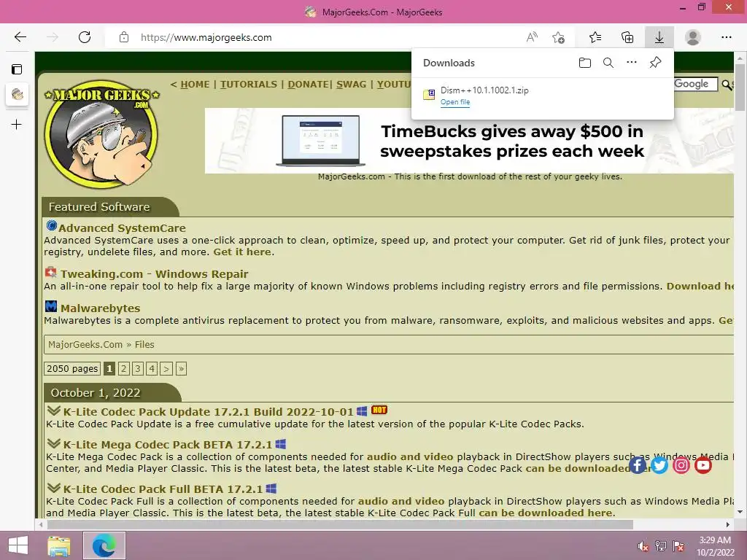Open Tweaking.com - Windows Repair link
Image resolution: width=747 pixels, height=560 pixels.
[x=155, y=274]
